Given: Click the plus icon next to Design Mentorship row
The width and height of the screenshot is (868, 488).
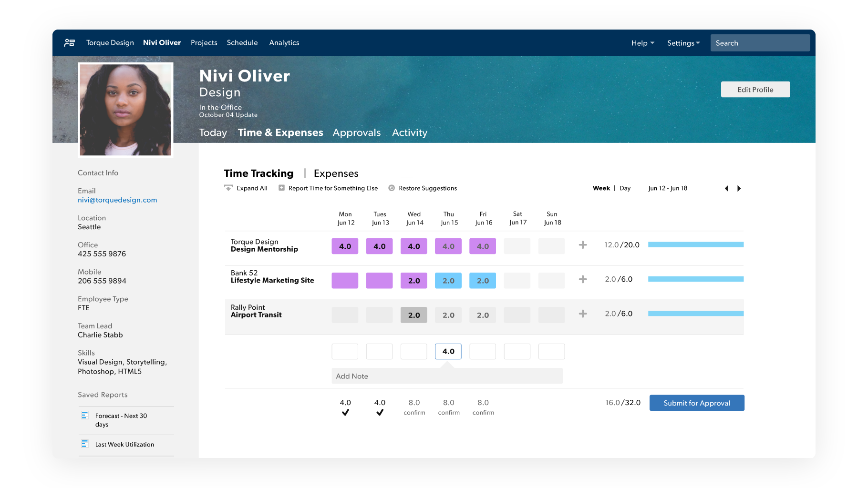Looking at the screenshot, I should tap(582, 245).
